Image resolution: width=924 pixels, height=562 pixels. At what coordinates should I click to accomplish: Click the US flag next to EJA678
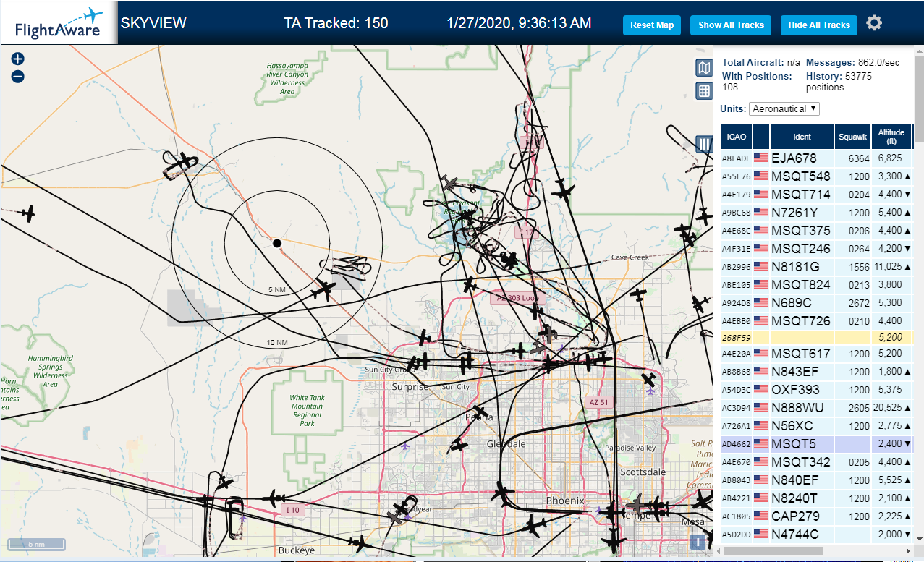click(761, 158)
